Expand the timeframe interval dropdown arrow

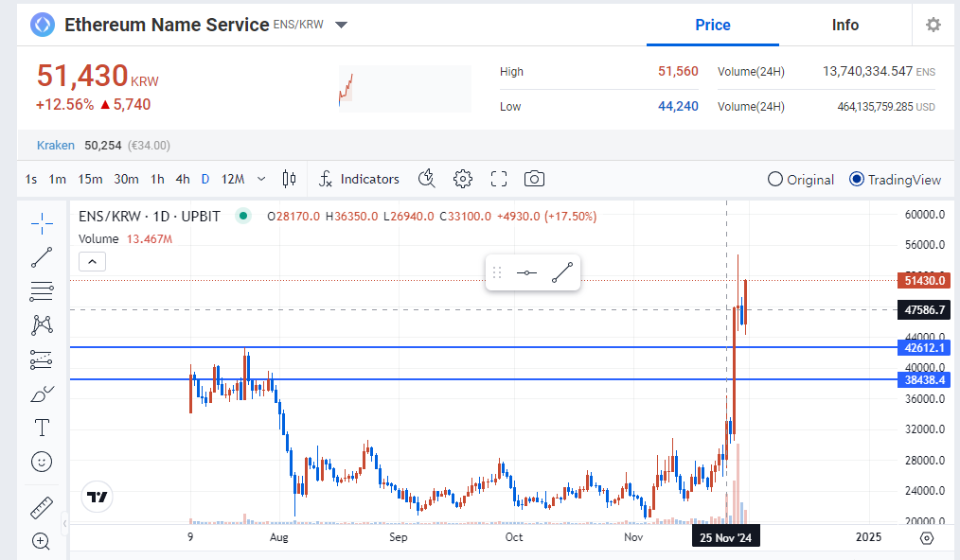coord(261,179)
